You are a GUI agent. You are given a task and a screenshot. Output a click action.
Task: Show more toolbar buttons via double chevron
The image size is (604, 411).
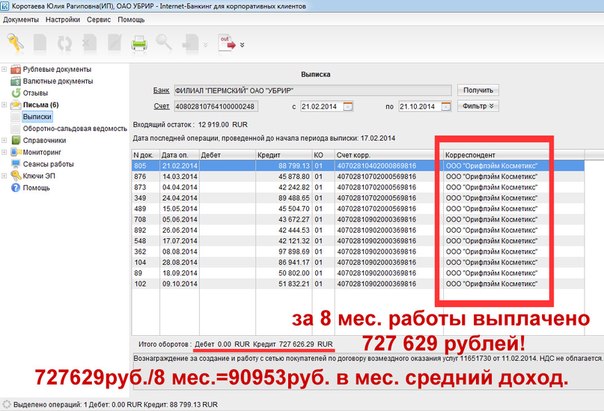pos(243,44)
